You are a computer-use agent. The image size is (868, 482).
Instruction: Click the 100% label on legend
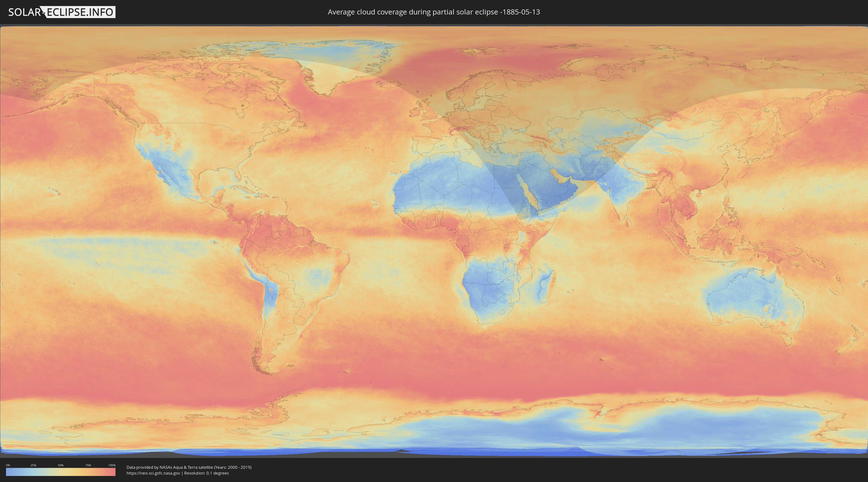click(x=112, y=465)
